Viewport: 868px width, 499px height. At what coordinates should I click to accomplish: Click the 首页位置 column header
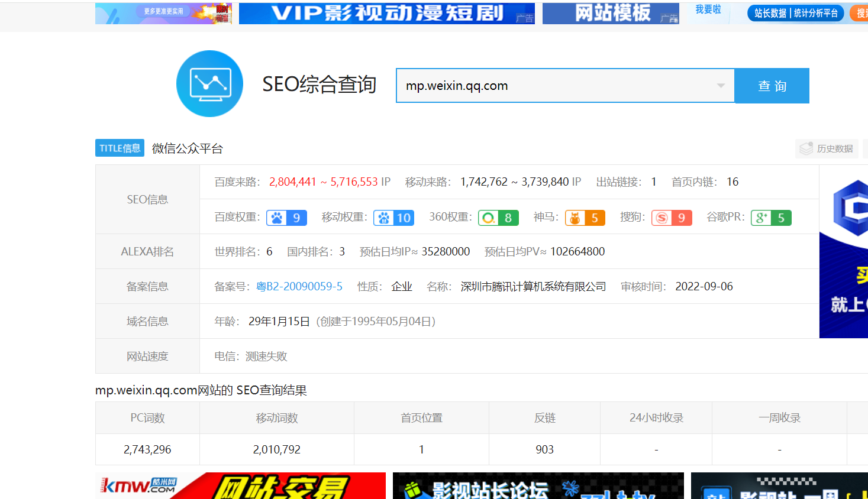[421, 418]
